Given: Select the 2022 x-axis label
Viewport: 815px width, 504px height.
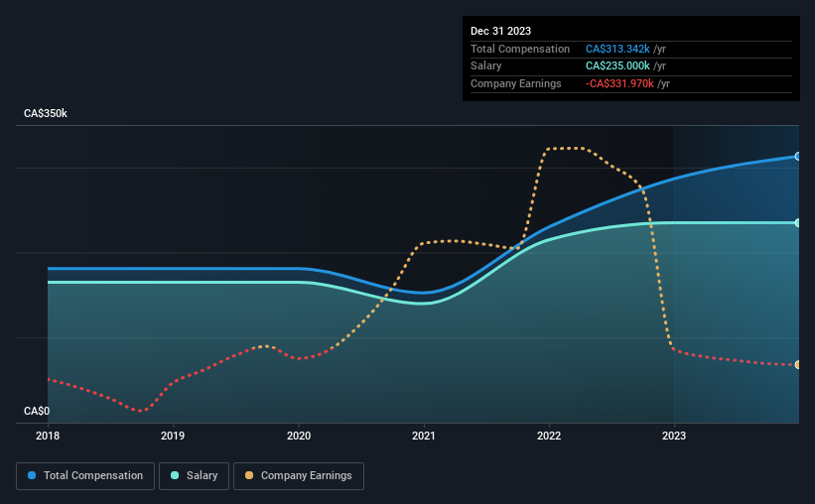Looking at the screenshot, I should (x=549, y=436).
